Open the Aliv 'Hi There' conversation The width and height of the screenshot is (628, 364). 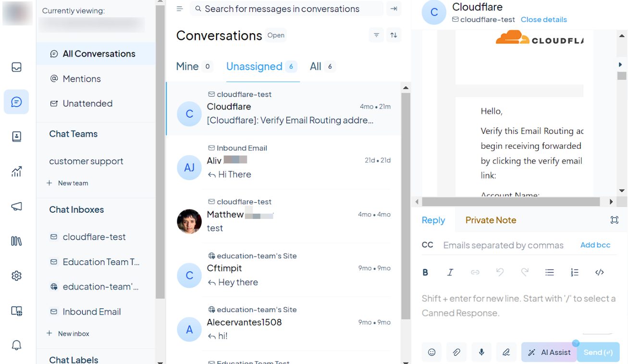tap(283, 162)
